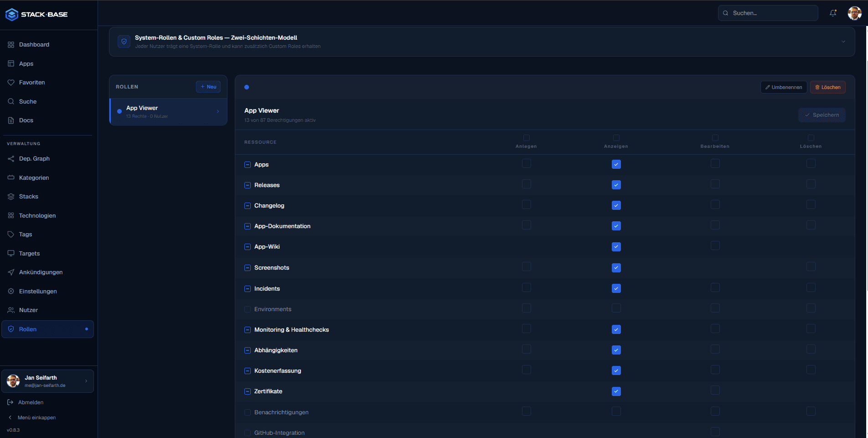
Task: Focus the Suchen search field
Action: pyautogui.click(x=768, y=13)
